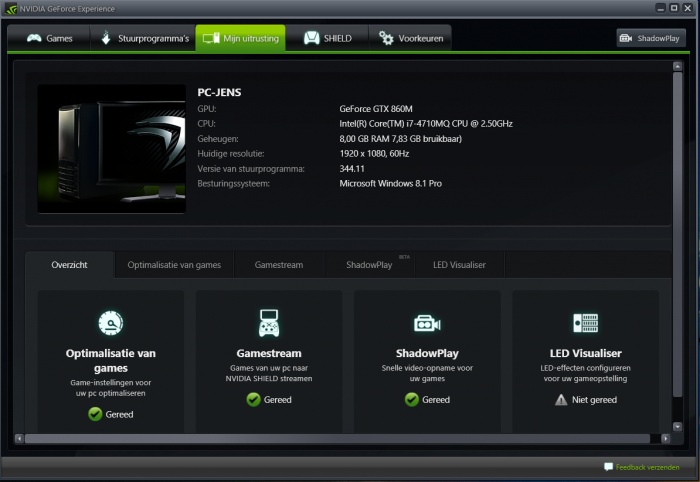Click the Voorkeuren gears icon
The width and height of the screenshot is (700, 482).
tap(386, 38)
